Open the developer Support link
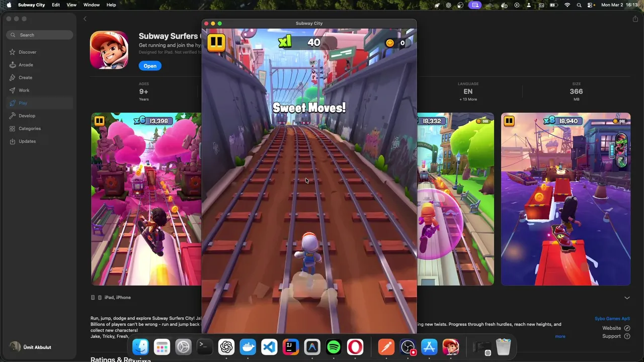The width and height of the screenshot is (644, 362). 616,336
